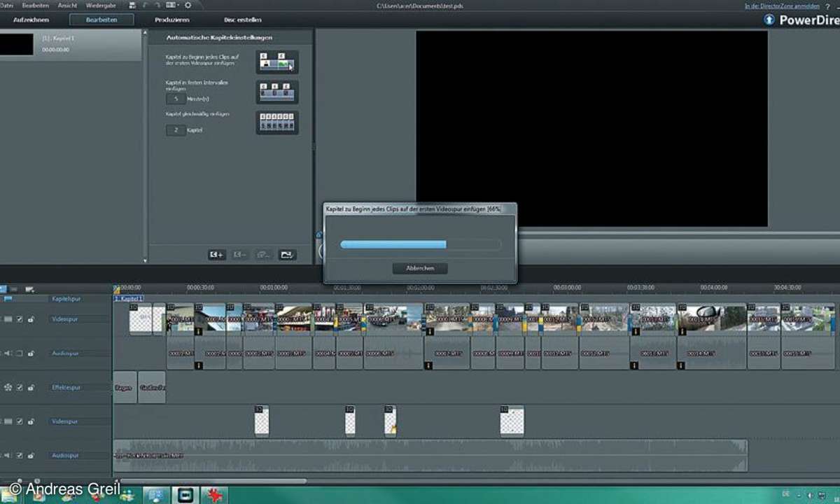Click the chapter list vertical scrollbar
This screenshot has height=504, width=840.
(x=145, y=147)
